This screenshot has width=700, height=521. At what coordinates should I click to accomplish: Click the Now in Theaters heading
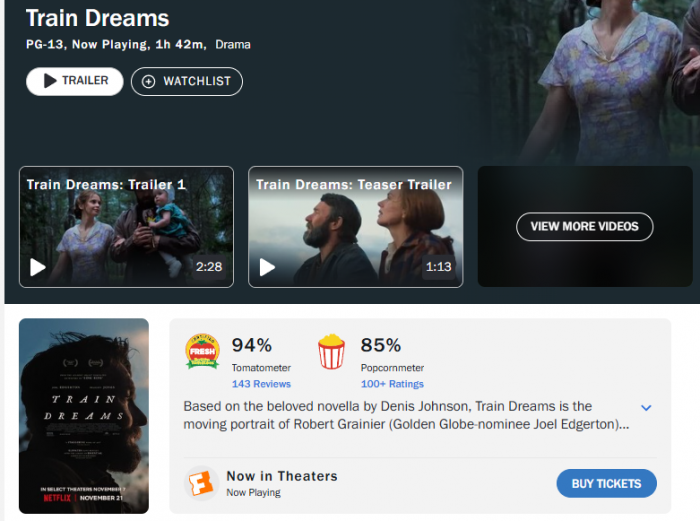pyautogui.click(x=282, y=476)
